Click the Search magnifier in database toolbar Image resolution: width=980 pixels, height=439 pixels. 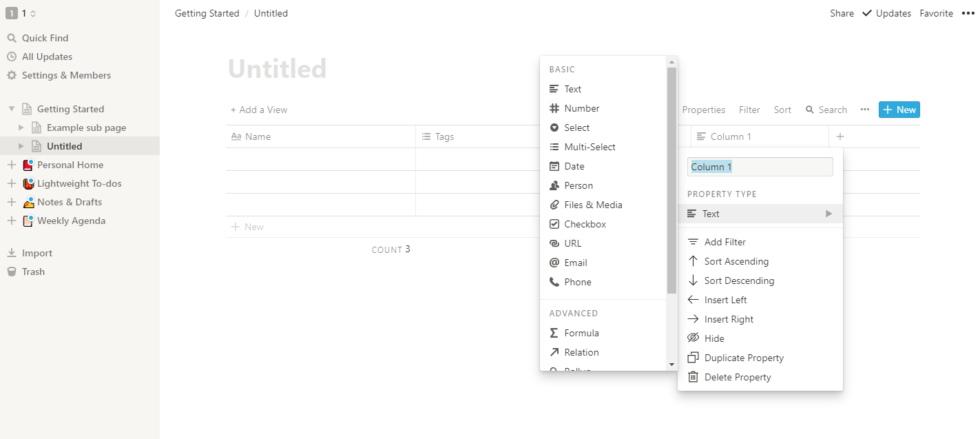pos(810,110)
